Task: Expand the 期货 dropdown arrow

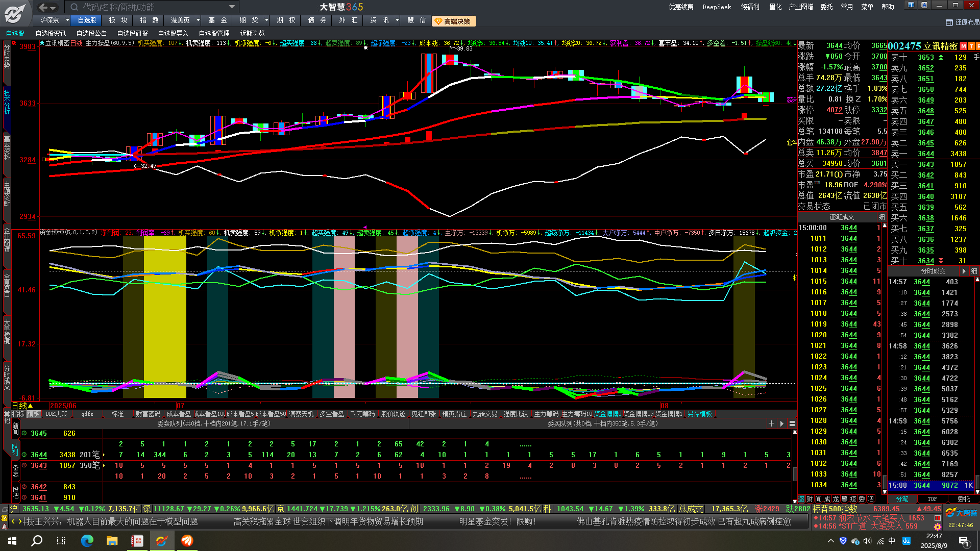Action: [266, 20]
